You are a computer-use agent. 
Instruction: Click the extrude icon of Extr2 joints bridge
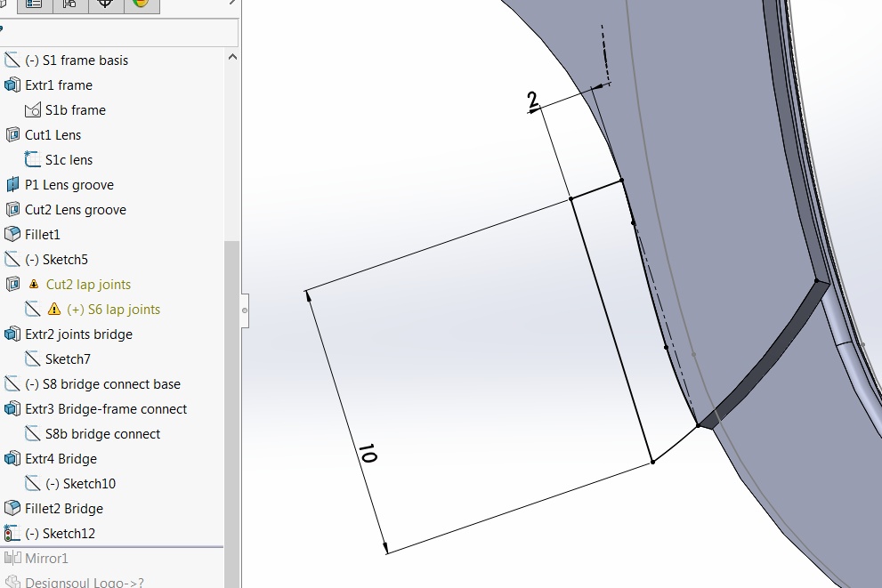[12, 334]
